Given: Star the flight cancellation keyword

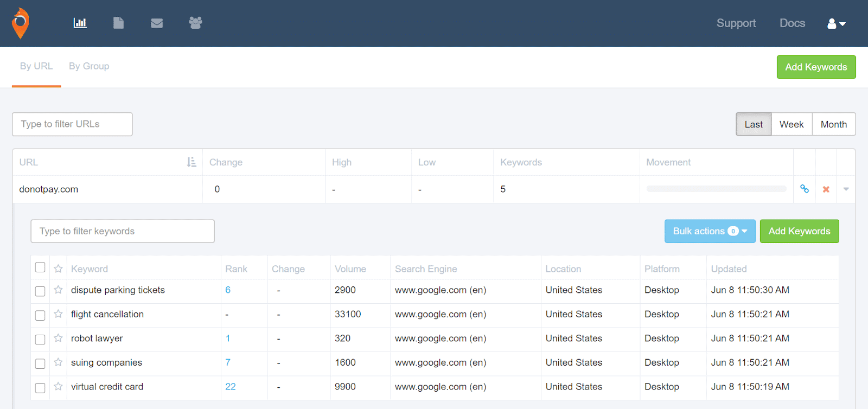Looking at the screenshot, I should [x=58, y=314].
